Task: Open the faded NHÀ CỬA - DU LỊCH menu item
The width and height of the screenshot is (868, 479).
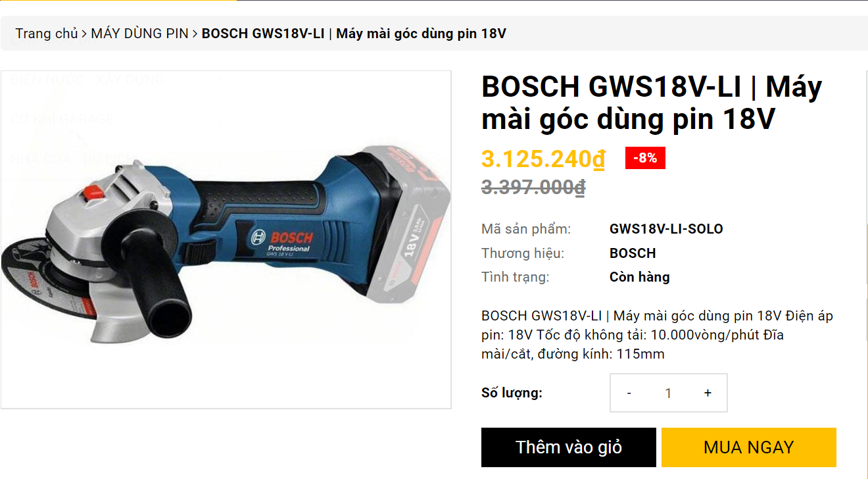Action: [x=74, y=159]
